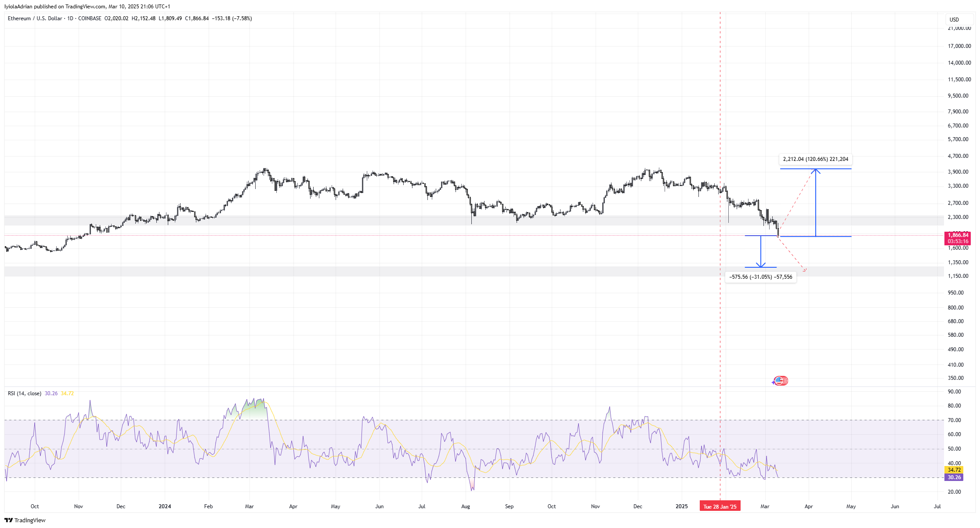Click the RSI (14, close) indicator legend
This screenshot has width=980, height=528.
25,393
